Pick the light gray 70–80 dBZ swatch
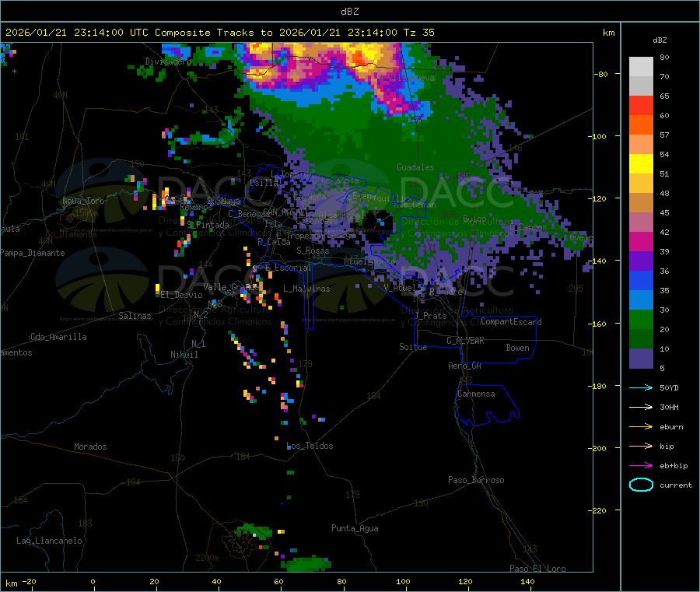 pos(641,67)
